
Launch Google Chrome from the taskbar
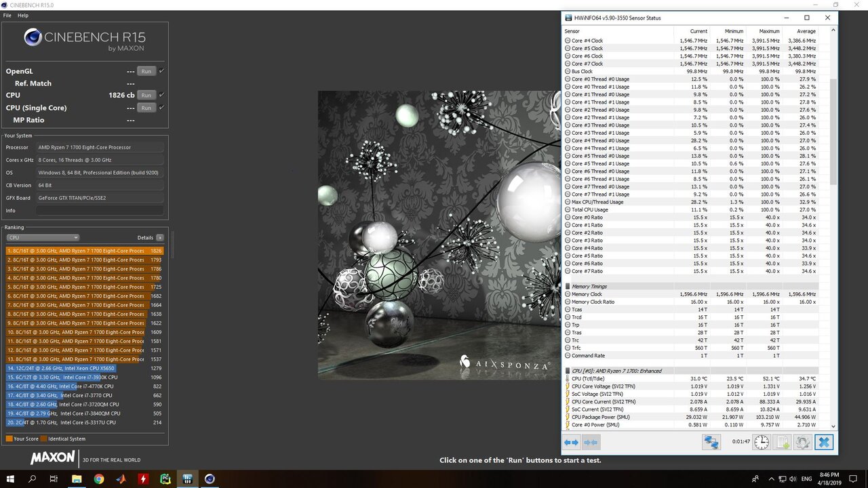(x=99, y=479)
